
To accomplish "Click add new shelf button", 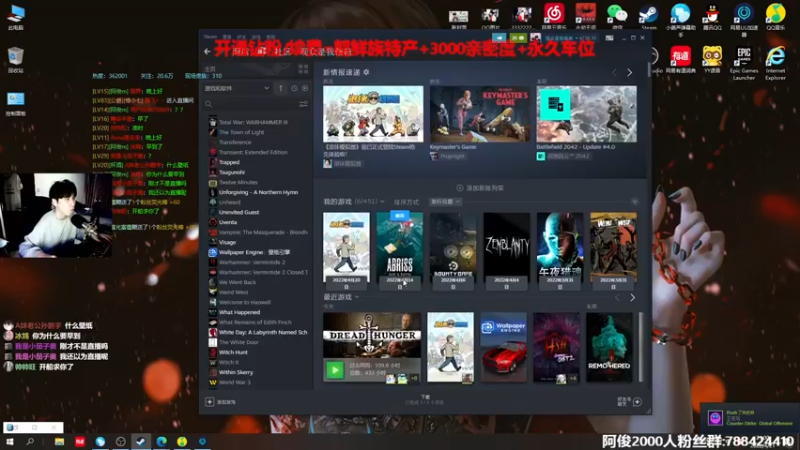I will (x=480, y=188).
